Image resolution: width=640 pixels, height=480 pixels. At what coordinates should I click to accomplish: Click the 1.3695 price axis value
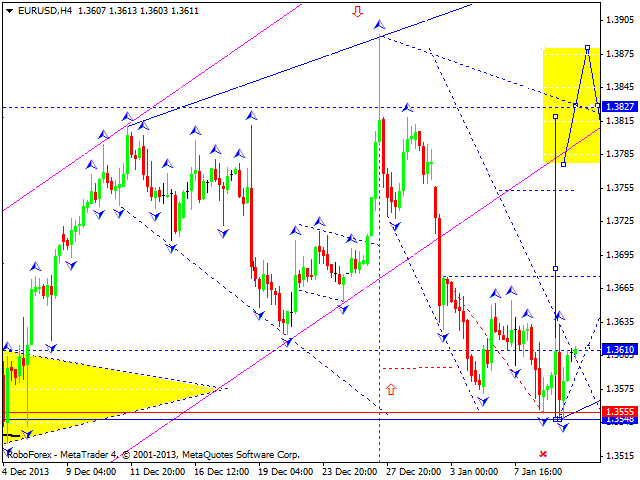[620, 255]
